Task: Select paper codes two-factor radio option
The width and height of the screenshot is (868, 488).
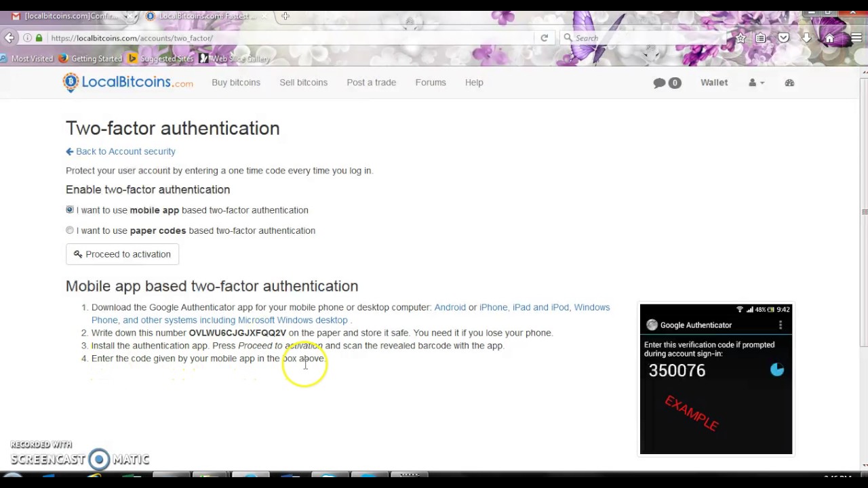Action: click(x=70, y=230)
